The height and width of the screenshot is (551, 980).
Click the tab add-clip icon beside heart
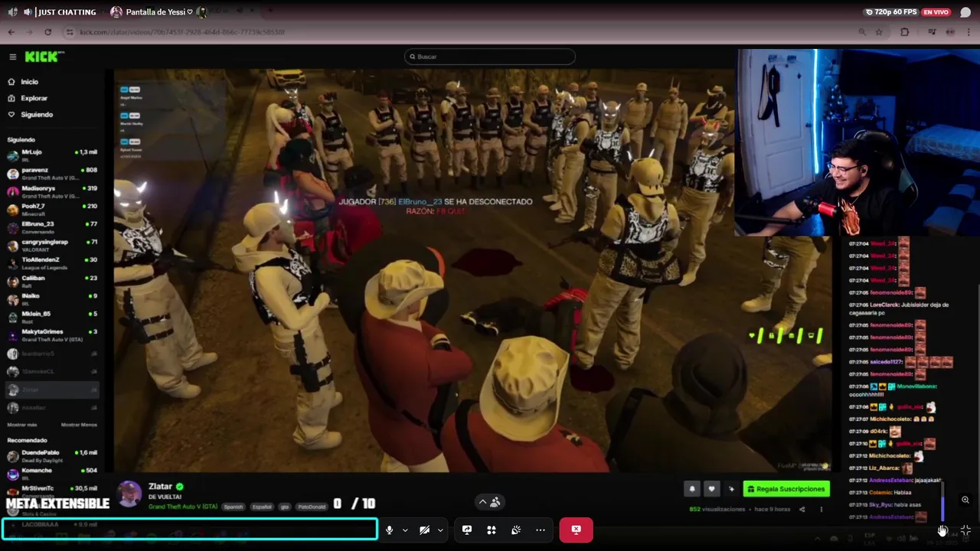(x=731, y=489)
